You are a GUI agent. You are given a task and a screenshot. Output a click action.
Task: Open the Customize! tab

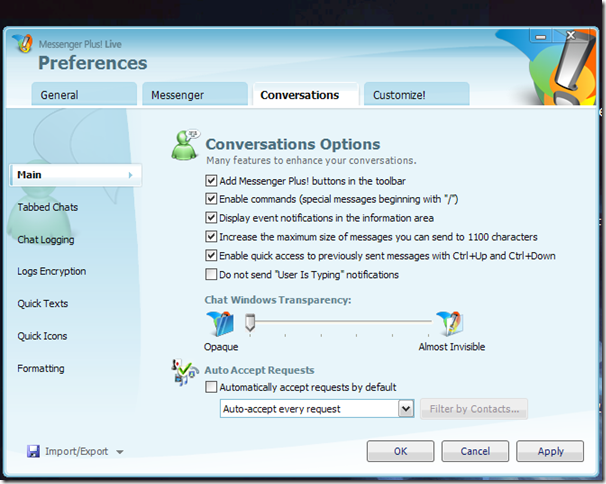click(417, 94)
